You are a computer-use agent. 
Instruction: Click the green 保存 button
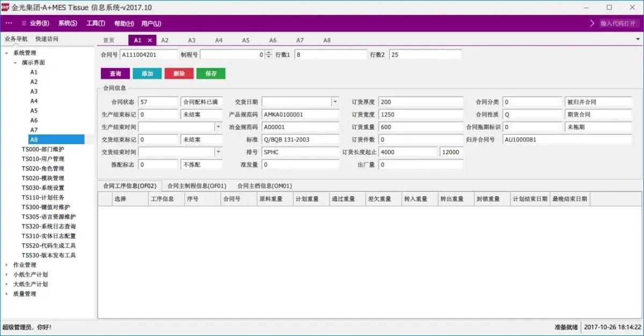[211, 73]
